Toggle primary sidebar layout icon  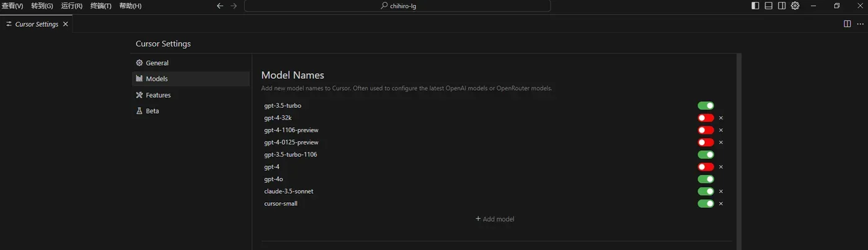tap(755, 6)
